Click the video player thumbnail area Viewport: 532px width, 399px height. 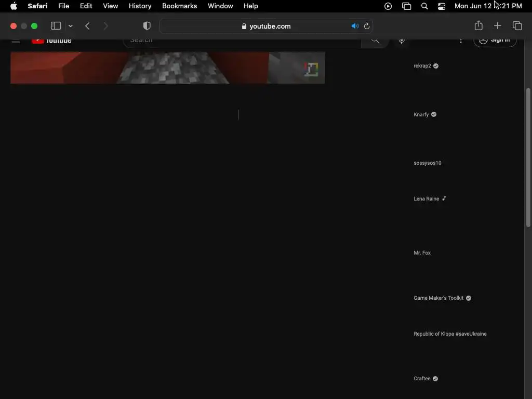point(168,68)
